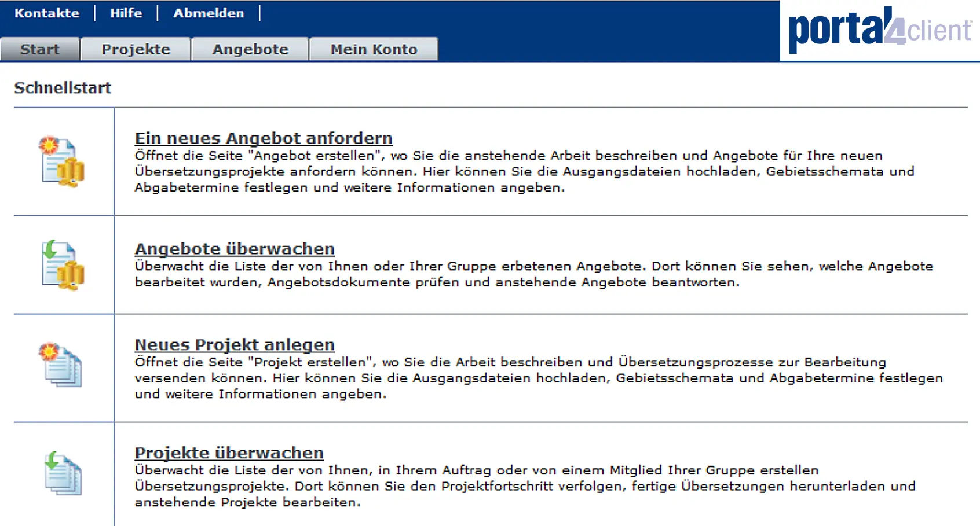Click the monitor quotes icon with green arrow
This screenshot has height=526, width=980.
[x=62, y=265]
